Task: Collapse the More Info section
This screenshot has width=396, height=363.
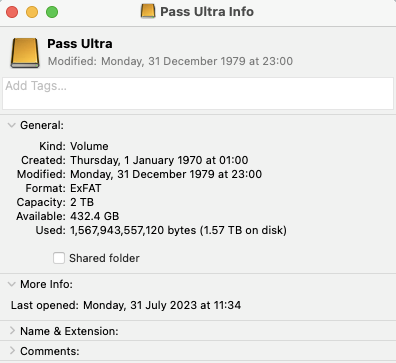Action: click(12, 284)
